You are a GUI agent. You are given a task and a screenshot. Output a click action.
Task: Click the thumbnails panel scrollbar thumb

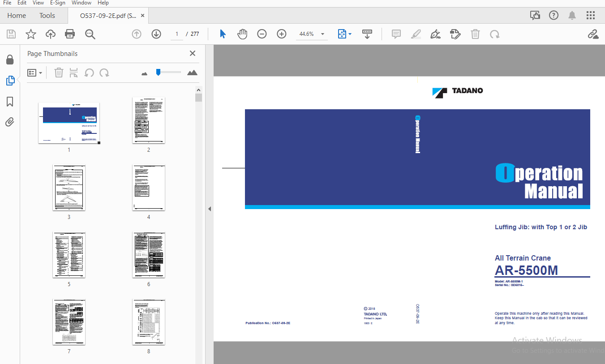198,98
